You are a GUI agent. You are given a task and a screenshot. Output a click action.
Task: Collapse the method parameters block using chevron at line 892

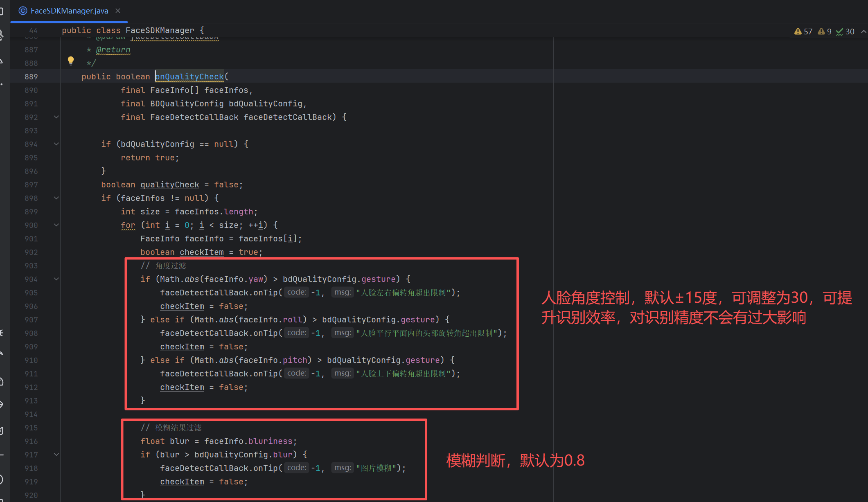coord(56,117)
